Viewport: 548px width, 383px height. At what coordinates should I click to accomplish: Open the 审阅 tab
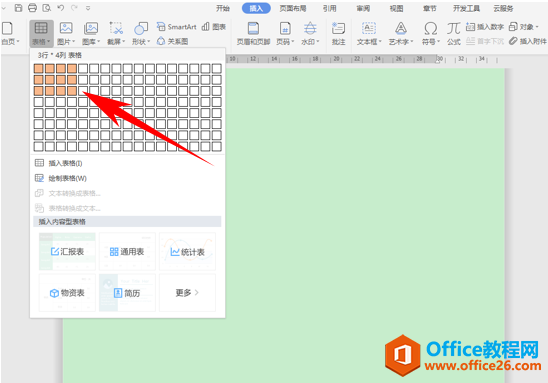click(x=363, y=8)
